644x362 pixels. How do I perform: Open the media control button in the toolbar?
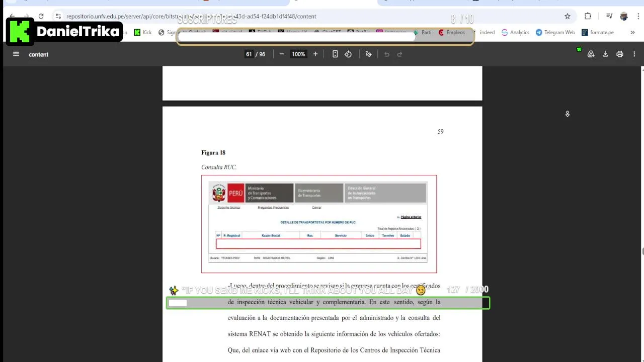[609, 16]
